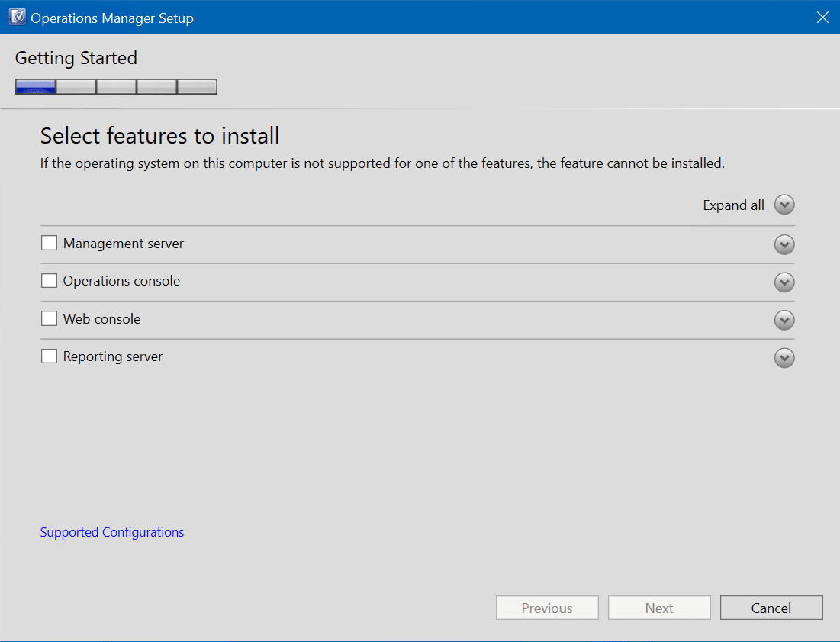The width and height of the screenshot is (840, 642).
Task: Expand the Web console details
Action: (784, 320)
